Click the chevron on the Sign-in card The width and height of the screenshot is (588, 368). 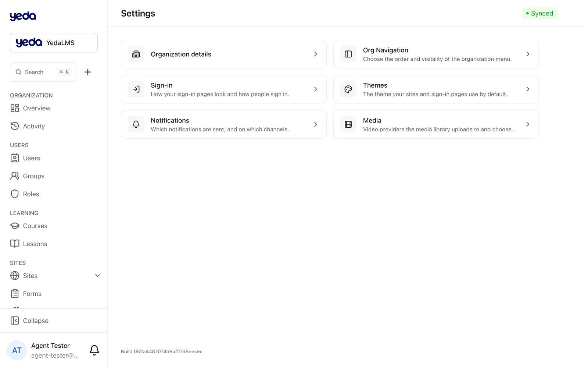point(315,89)
